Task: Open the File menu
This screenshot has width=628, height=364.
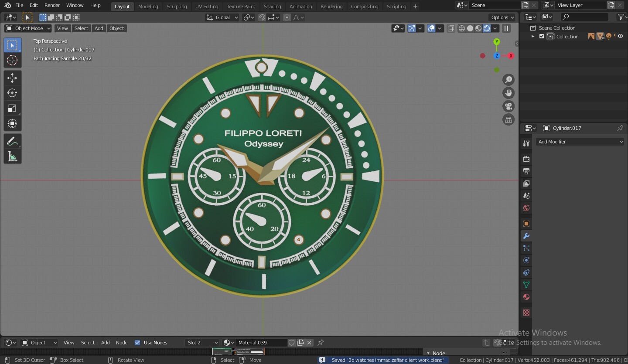Action: [x=19, y=5]
